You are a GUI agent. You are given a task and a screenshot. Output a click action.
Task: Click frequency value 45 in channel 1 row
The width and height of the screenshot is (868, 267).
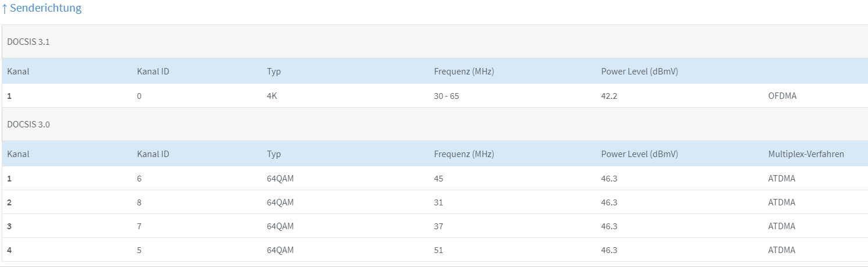pyautogui.click(x=438, y=179)
